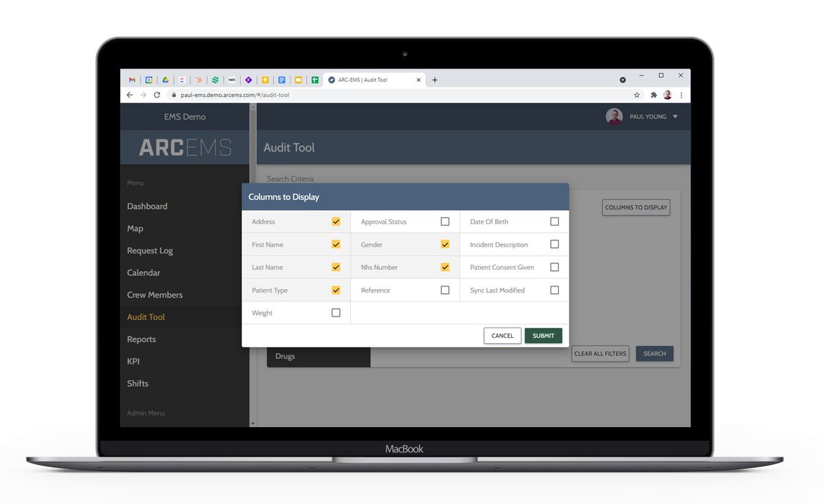Open the Chrome three-dot menu

coord(681,95)
